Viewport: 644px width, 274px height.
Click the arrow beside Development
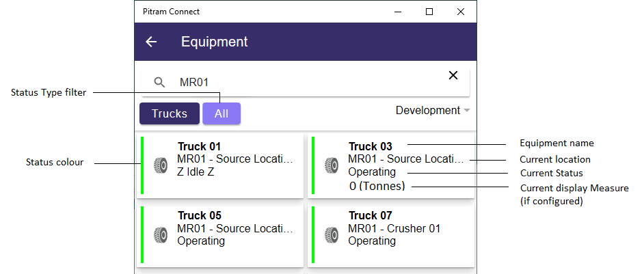tap(466, 111)
